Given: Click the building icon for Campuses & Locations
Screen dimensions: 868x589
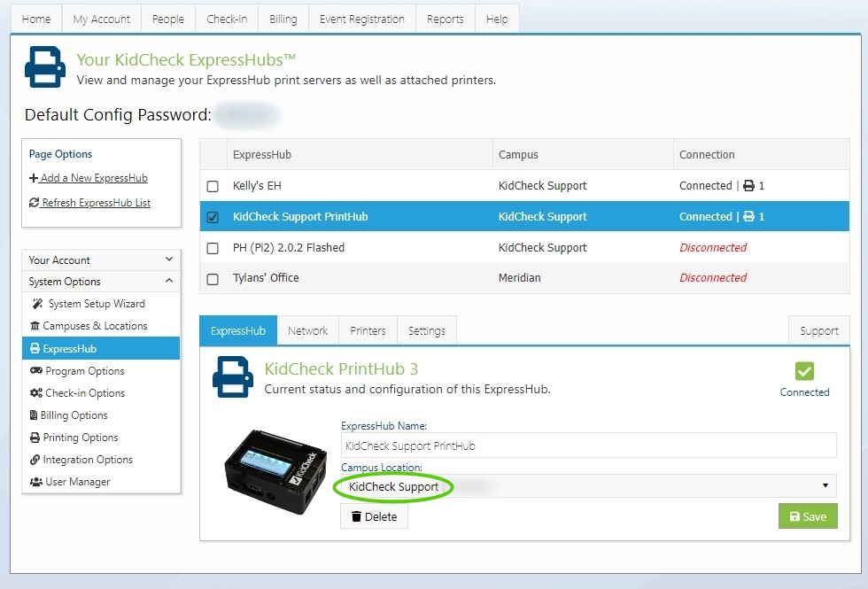Looking at the screenshot, I should 35,326.
